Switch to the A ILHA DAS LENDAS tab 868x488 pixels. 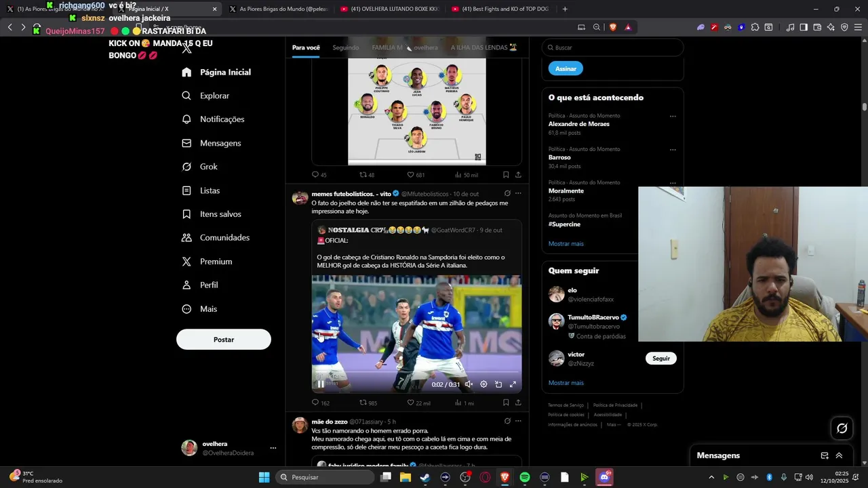click(484, 47)
